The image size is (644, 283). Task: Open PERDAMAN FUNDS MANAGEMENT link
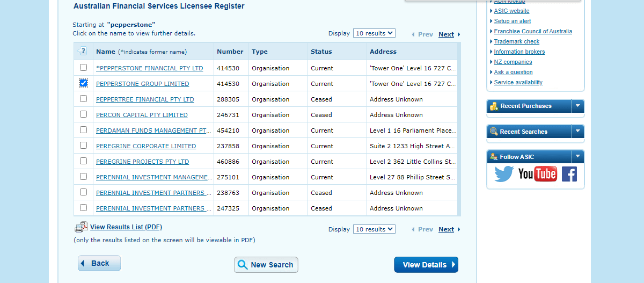tap(153, 130)
